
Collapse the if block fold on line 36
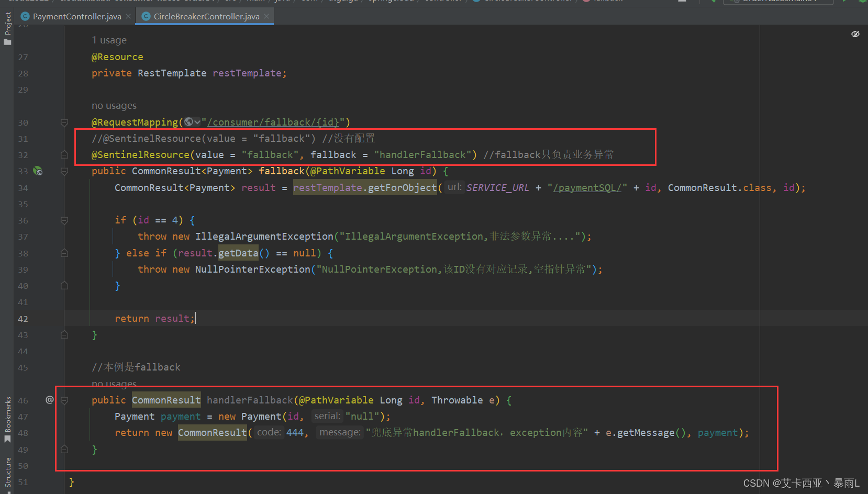(x=64, y=220)
